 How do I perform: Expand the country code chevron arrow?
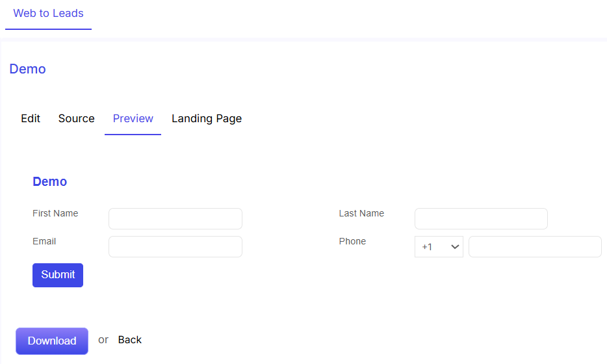click(455, 246)
